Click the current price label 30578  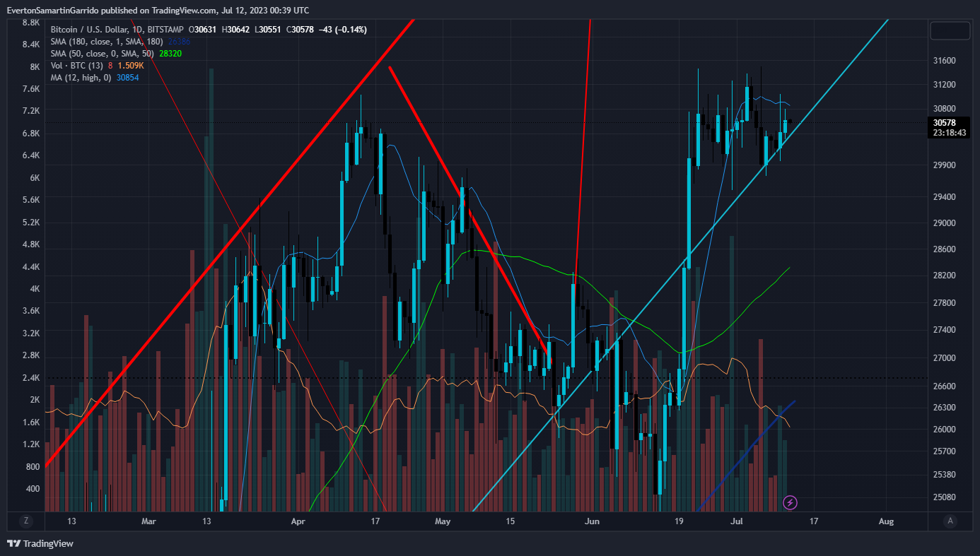945,122
